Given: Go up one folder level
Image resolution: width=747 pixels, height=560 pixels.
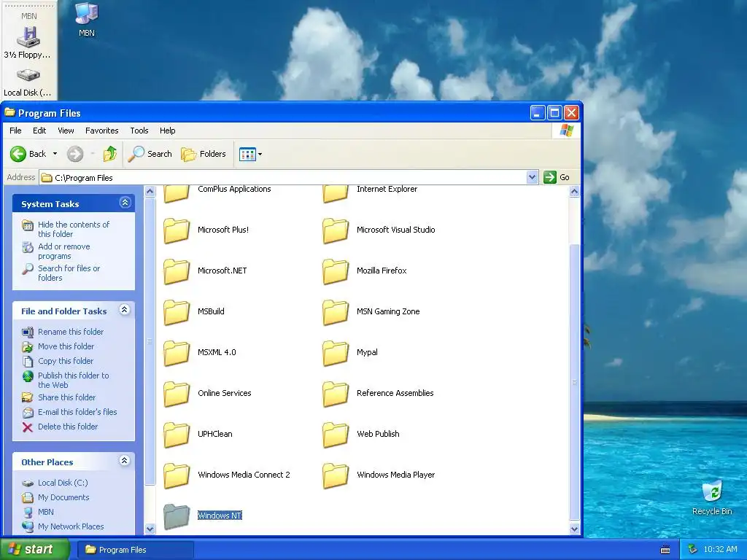Looking at the screenshot, I should 110,154.
